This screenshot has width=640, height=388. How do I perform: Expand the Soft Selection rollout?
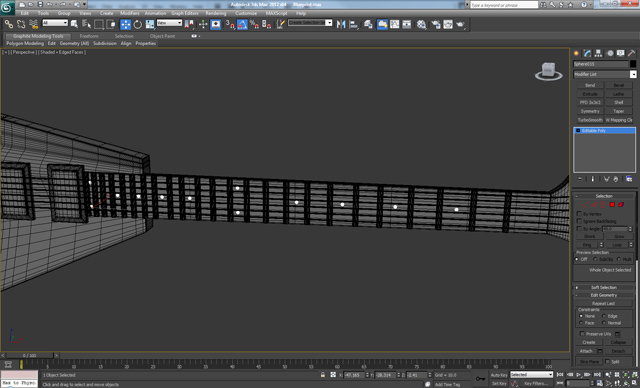coord(604,288)
